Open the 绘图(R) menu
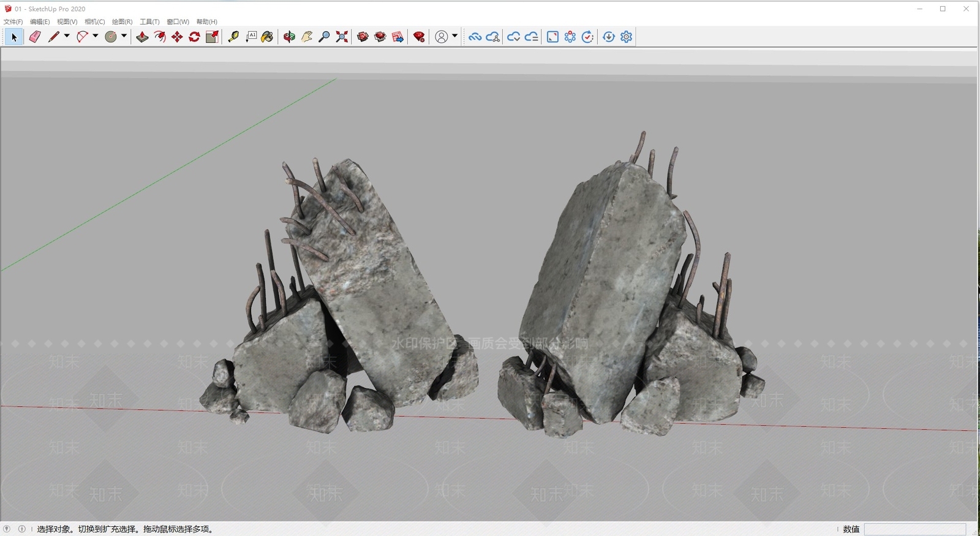 [123, 21]
